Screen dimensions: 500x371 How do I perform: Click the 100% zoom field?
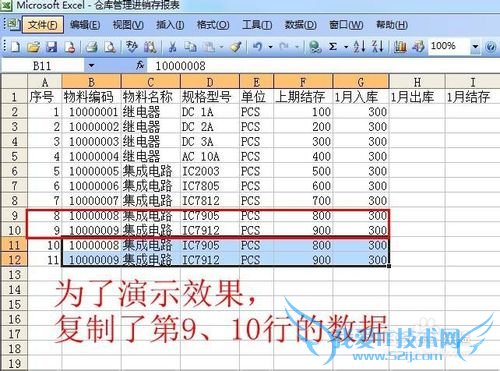point(450,46)
